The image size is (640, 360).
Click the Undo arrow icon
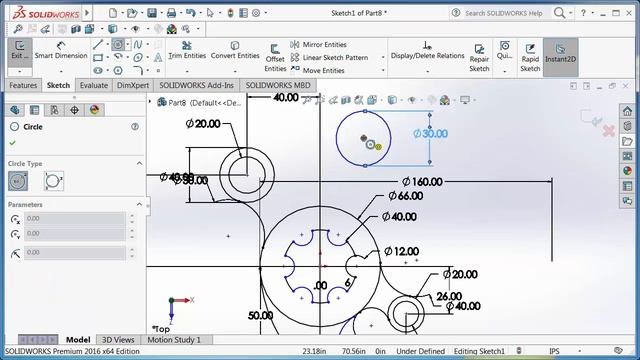click(x=190, y=13)
